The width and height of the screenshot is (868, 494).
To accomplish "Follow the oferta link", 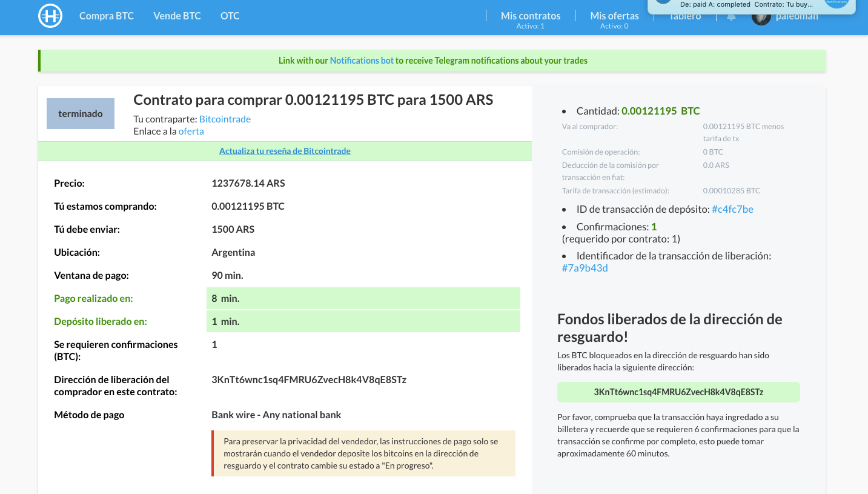I will (x=191, y=131).
